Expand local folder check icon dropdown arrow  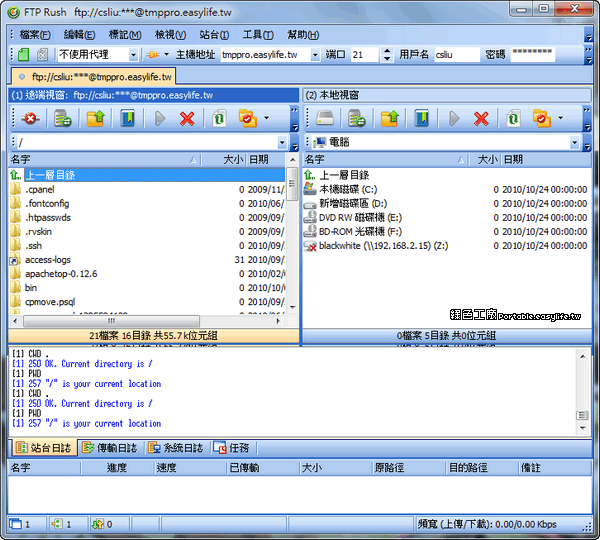[x=560, y=118]
